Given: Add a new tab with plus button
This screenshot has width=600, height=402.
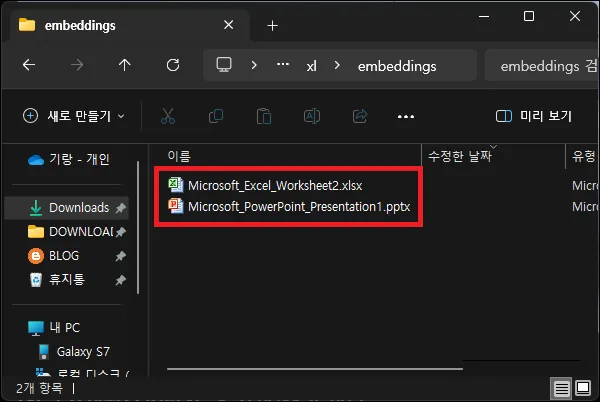Looking at the screenshot, I should (272, 26).
